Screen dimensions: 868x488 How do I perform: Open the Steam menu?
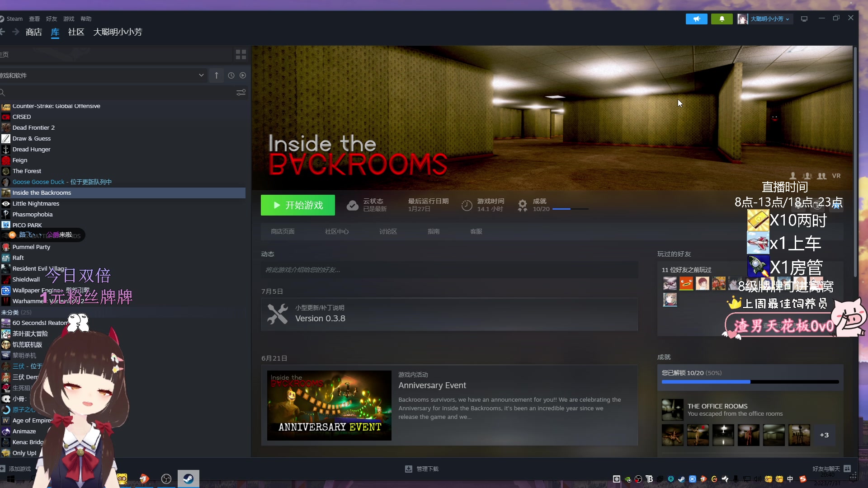click(14, 19)
